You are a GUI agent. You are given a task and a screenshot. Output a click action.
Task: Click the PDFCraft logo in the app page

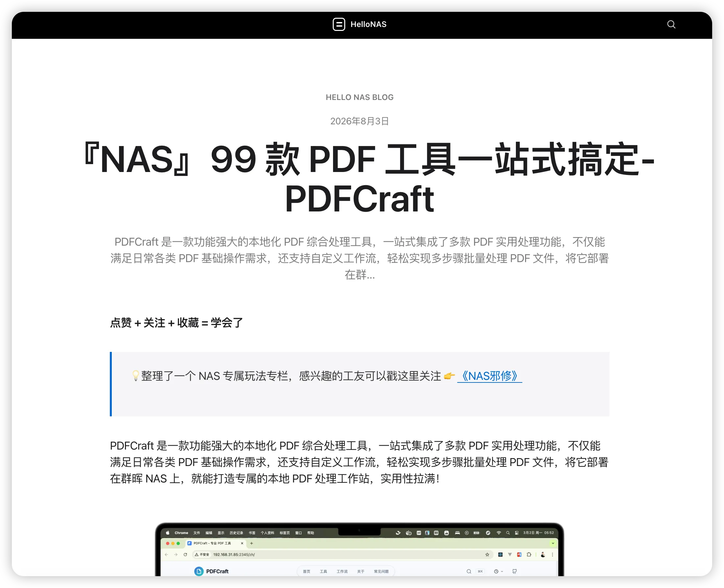[211, 571]
